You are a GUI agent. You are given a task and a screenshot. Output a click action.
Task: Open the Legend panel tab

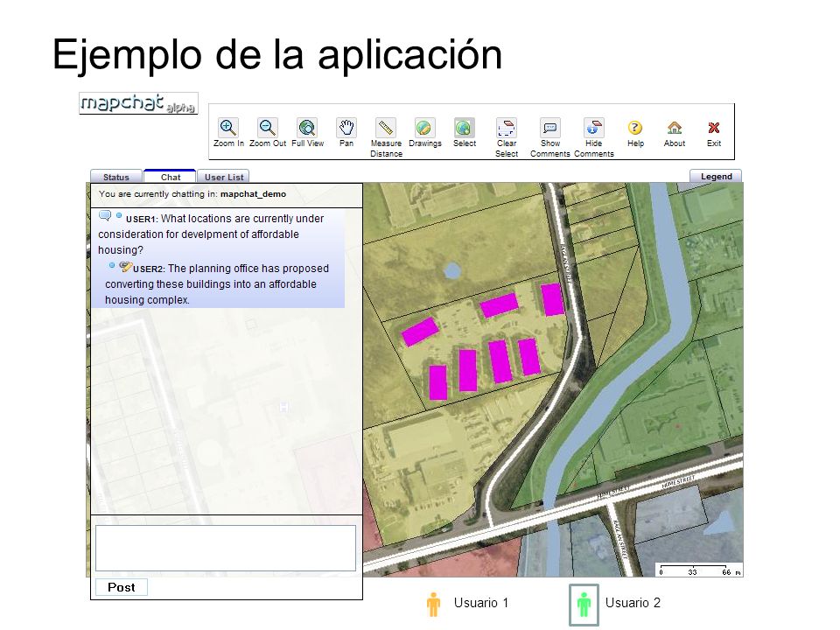coord(716,176)
